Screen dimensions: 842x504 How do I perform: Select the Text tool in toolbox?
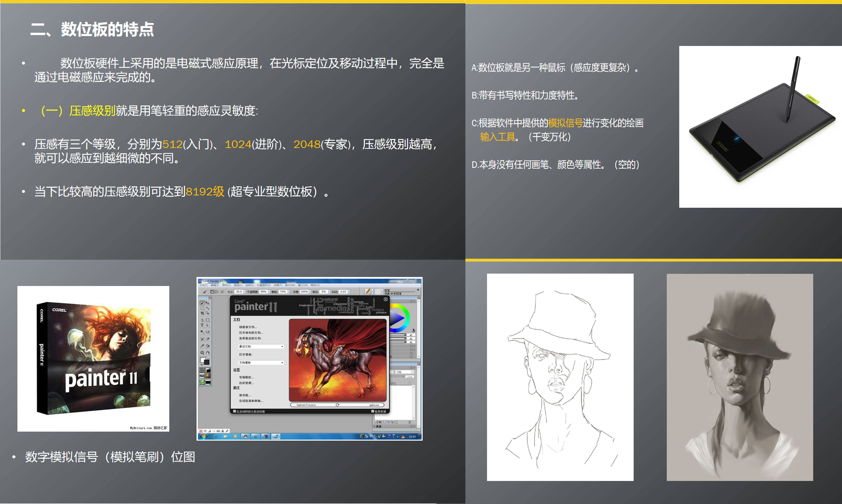pos(202,325)
